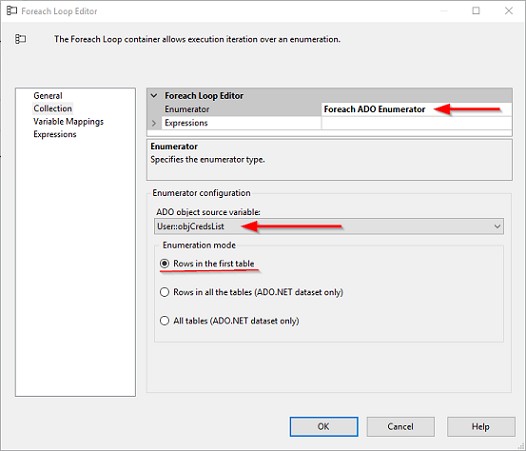Viewport: 526px width, 451px height.
Task: Close the Foreach Loop Editor window
Action: coord(509,11)
